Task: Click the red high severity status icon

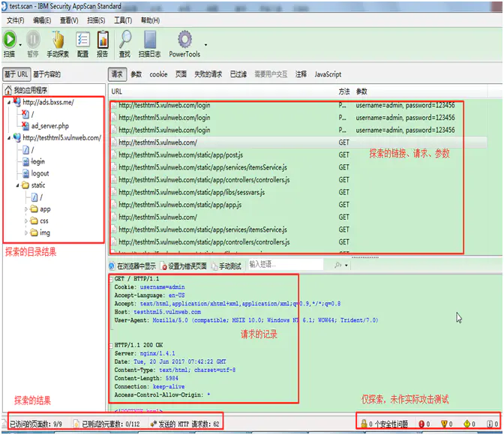Action: coord(421,424)
